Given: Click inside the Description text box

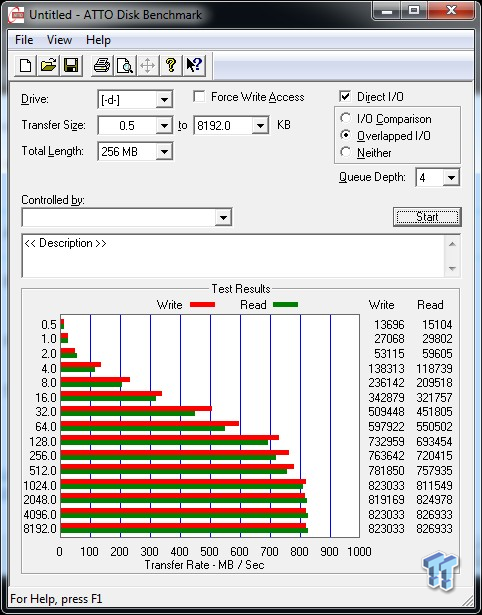Looking at the screenshot, I should point(233,256).
